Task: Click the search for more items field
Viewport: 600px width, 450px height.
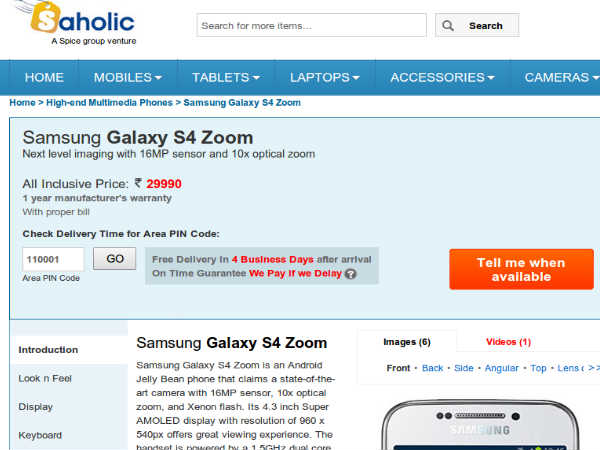Action: tap(311, 25)
